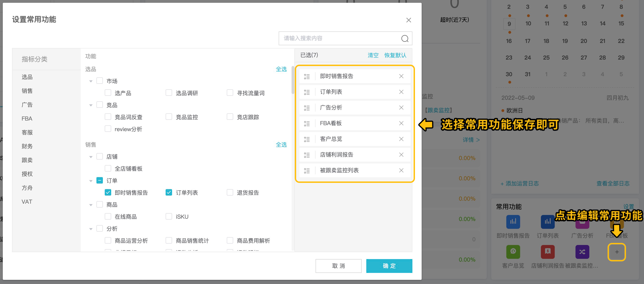
Task: Open 客户总览 shortcut icon in background
Action: (513, 252)
